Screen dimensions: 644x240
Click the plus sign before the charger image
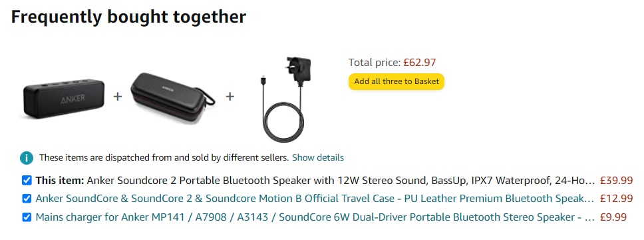coord(230,96)
